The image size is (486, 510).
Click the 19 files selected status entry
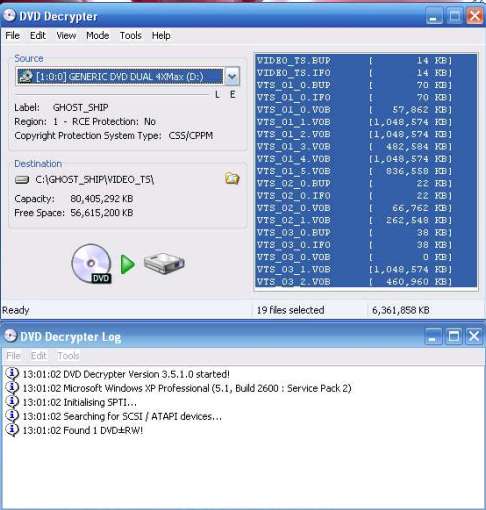pyautogui.click(x=290, y=310)
